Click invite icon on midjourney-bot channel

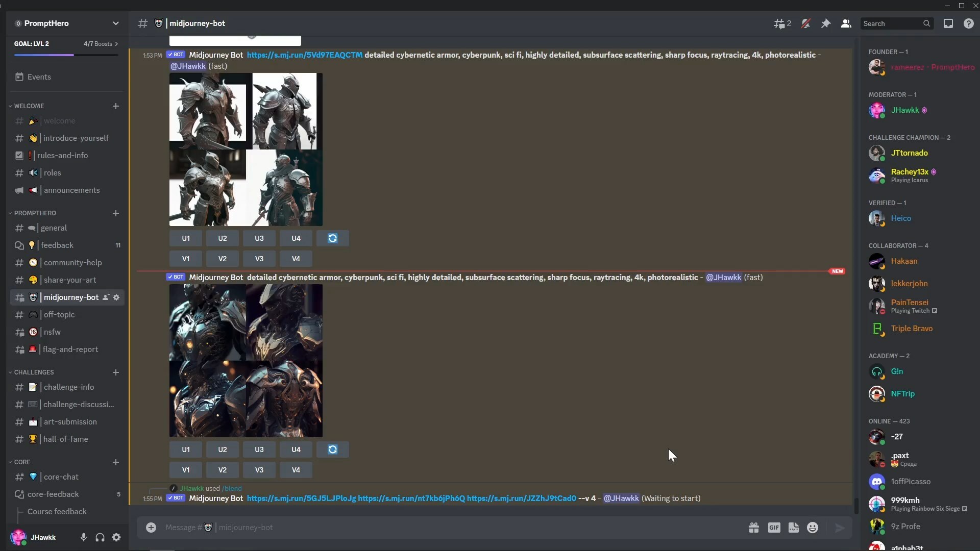[x=106, y=297]
